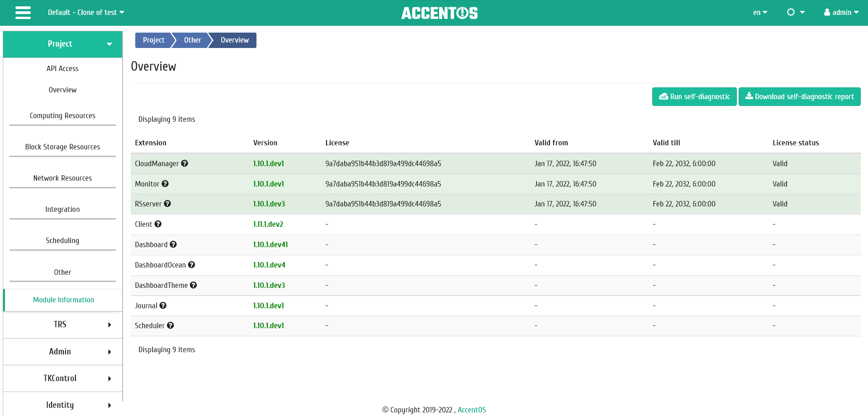Select Module Information in sidebar
Image resolution: width=868 pixels, height=416 pixels.
(63, 300)
